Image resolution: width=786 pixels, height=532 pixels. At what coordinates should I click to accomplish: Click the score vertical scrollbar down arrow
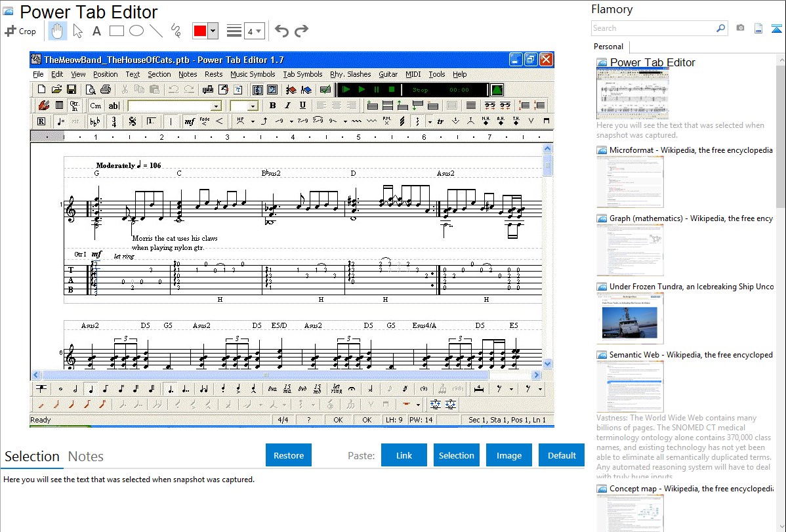coord(547,364)
